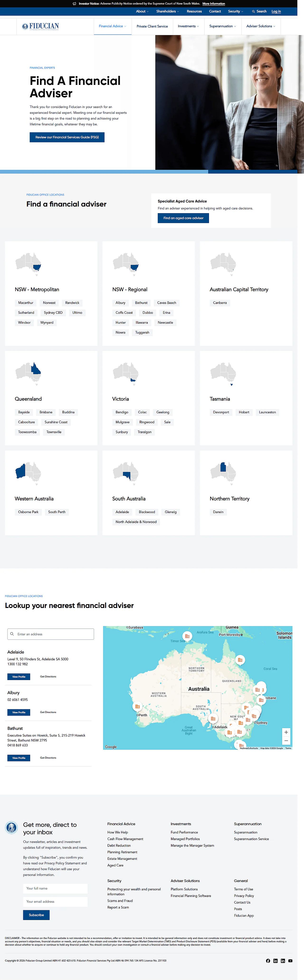Click the Enter an address field
Image resolution: width=304 pixels, height=980 pixels.
51,634
